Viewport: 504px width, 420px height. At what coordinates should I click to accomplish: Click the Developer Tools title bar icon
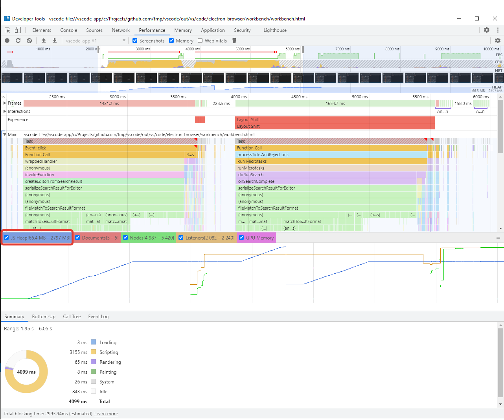7,18
